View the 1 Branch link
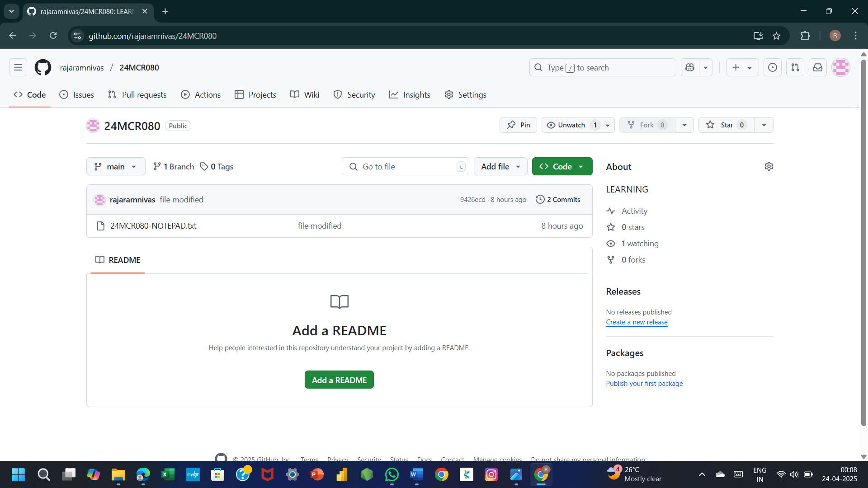 [x=174, y=166]
